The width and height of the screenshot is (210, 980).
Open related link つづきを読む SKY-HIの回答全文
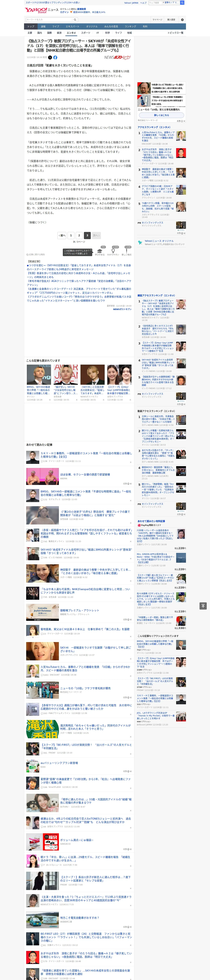pyautogui.click(x=79, y=267)
